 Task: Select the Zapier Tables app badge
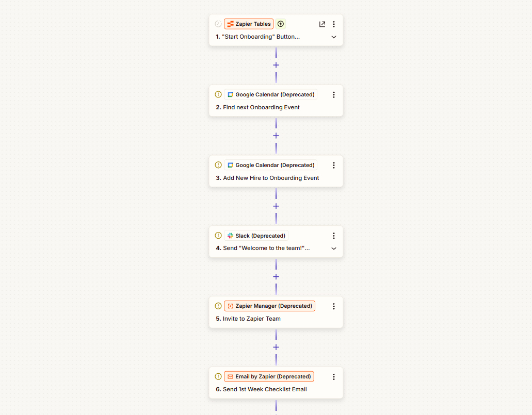coord(249,24)
